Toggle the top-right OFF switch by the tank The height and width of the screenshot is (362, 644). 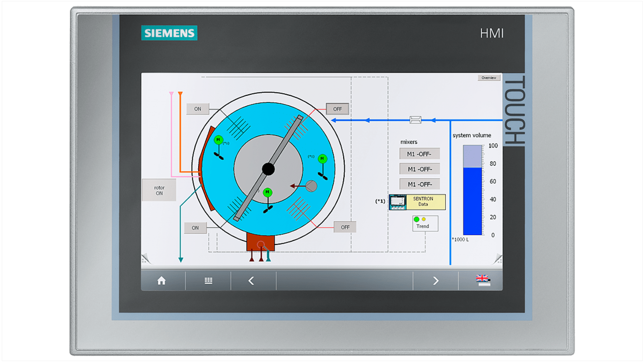[337, 109]
